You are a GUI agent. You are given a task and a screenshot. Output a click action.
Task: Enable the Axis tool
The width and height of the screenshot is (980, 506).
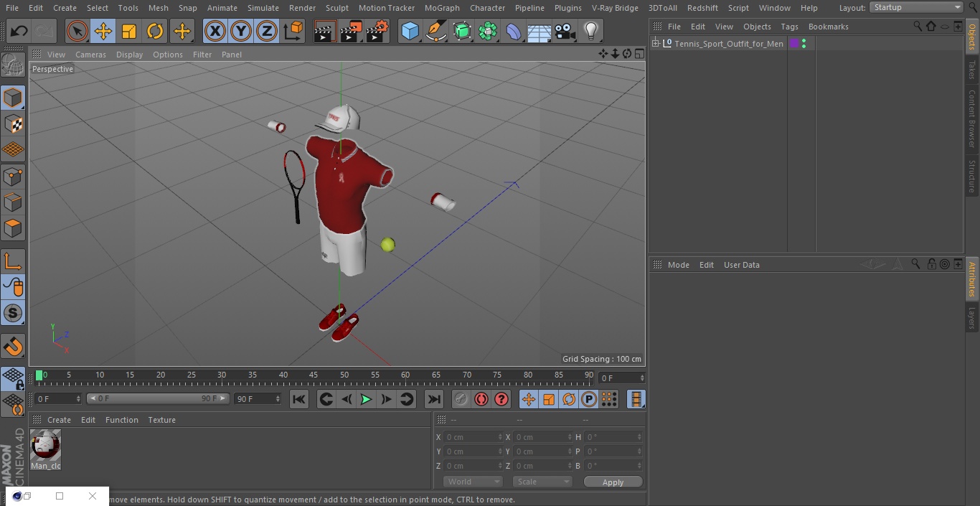[x=13, y=261]
